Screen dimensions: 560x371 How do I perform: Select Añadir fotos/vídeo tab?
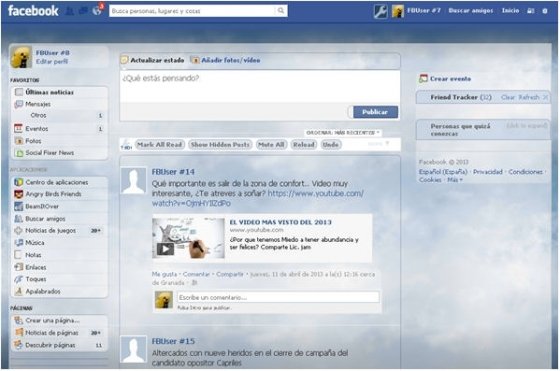tap(226, 60)
